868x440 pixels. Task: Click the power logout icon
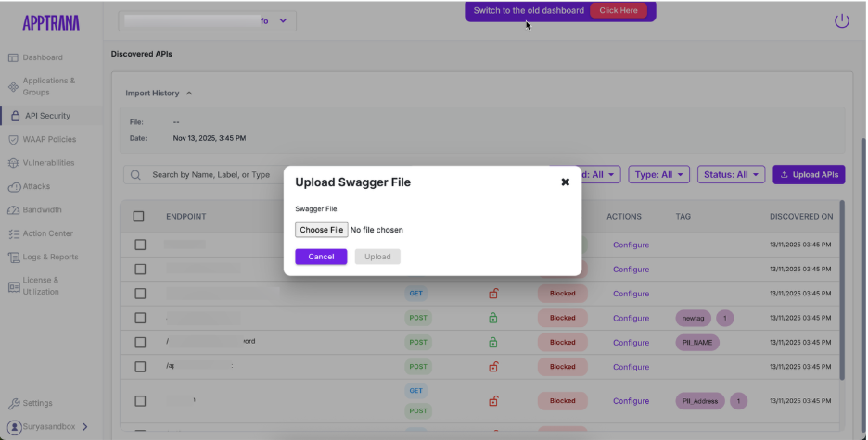click(842, 20)
